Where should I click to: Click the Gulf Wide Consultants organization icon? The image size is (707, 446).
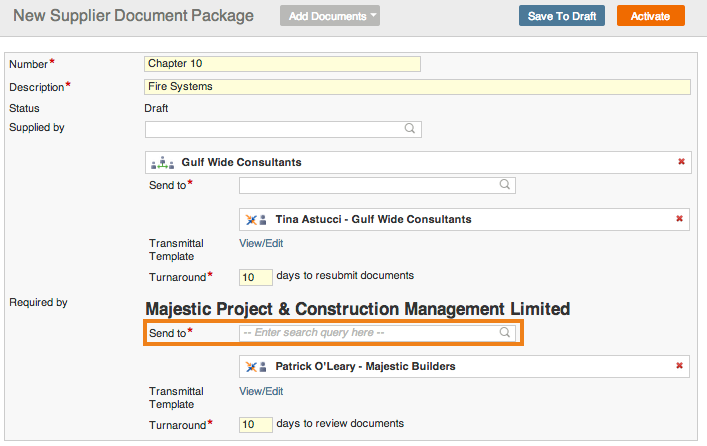pyautogui.click(x=162, y=163)
